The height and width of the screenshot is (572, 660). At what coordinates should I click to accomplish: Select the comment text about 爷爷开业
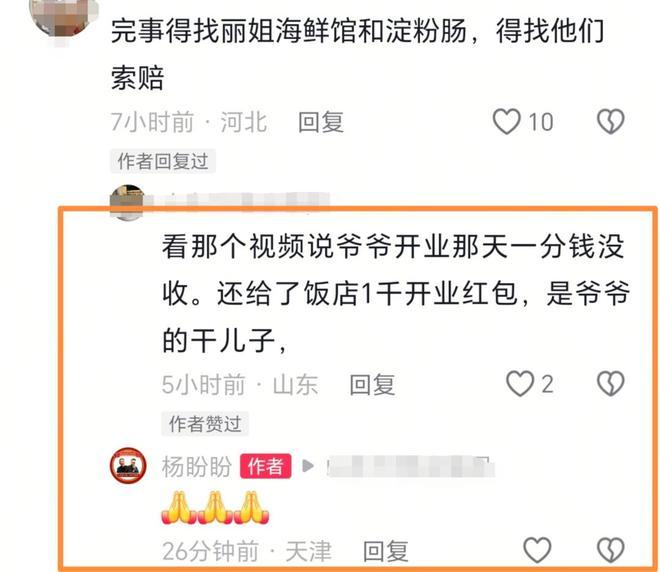point(395,293)
